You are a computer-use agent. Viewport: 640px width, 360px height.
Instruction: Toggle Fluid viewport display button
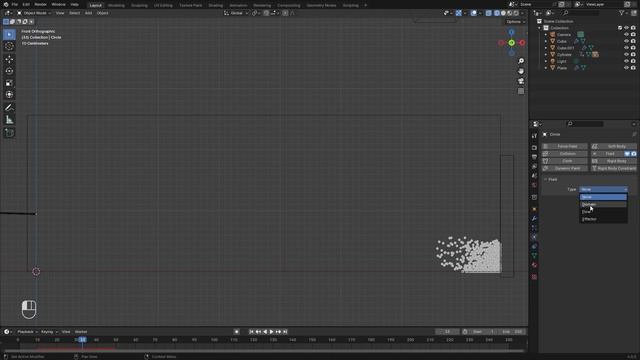627,154
